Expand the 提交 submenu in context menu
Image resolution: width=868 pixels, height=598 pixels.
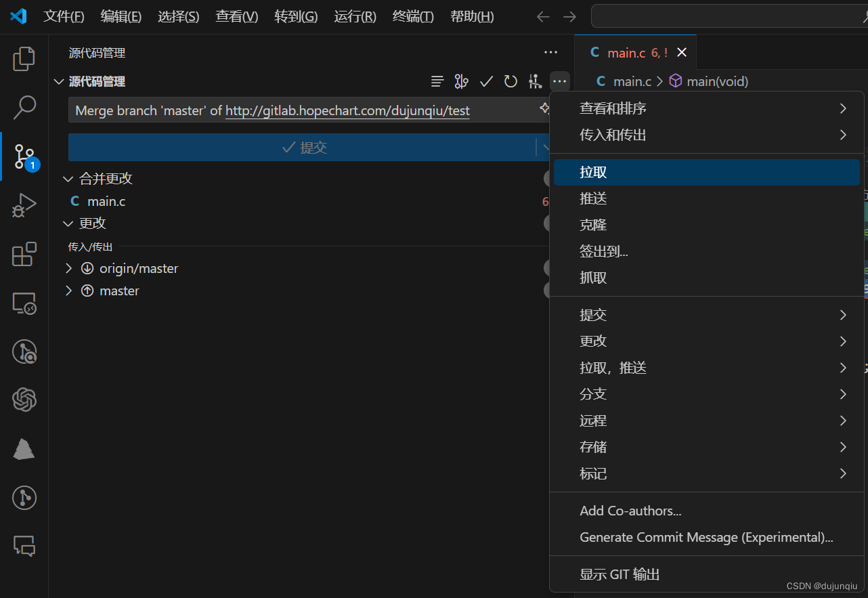coord(707,315)
